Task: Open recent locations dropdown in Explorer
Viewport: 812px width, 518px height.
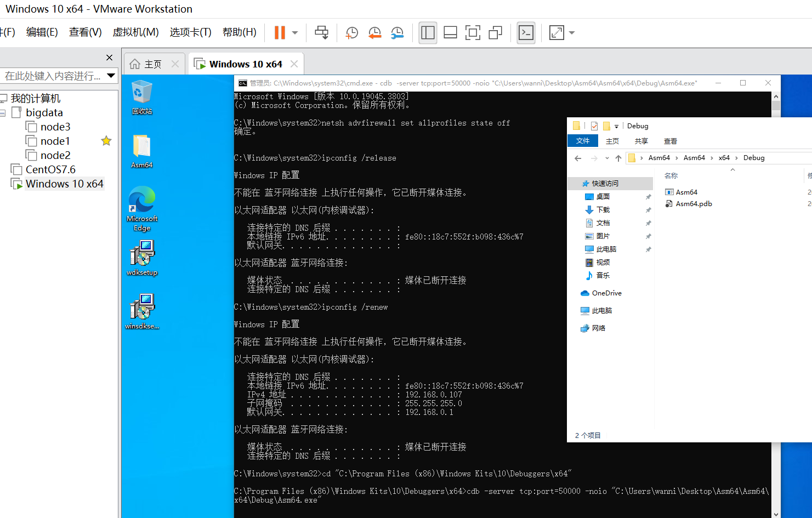Action: (607, 158)
